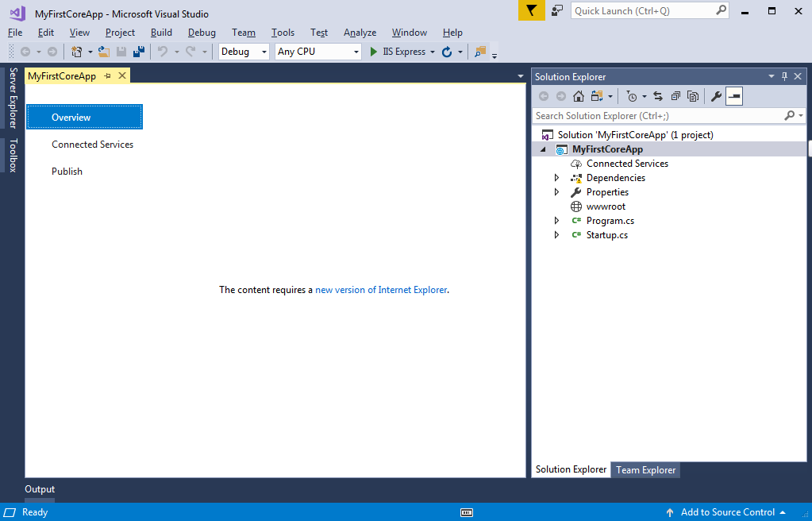812x521 pixels.
Task: Click the Open File folder icon
Action: point(103,52)
